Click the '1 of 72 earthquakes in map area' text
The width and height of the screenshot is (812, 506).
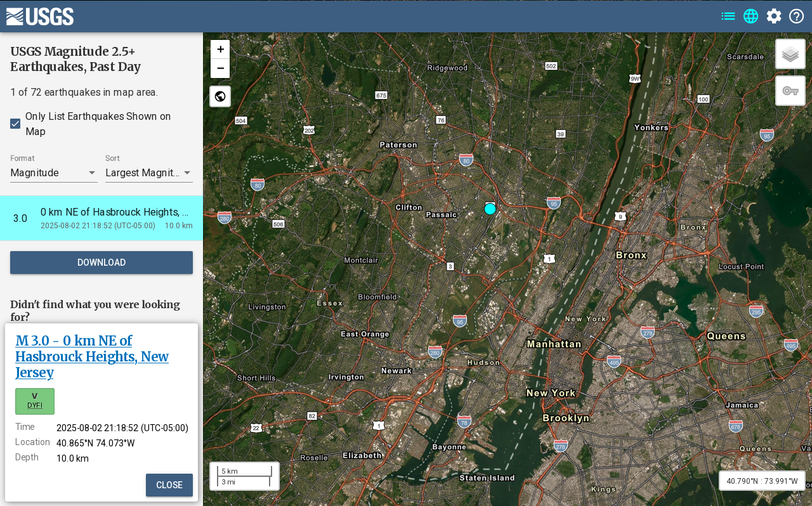click(x=84, y=92)
